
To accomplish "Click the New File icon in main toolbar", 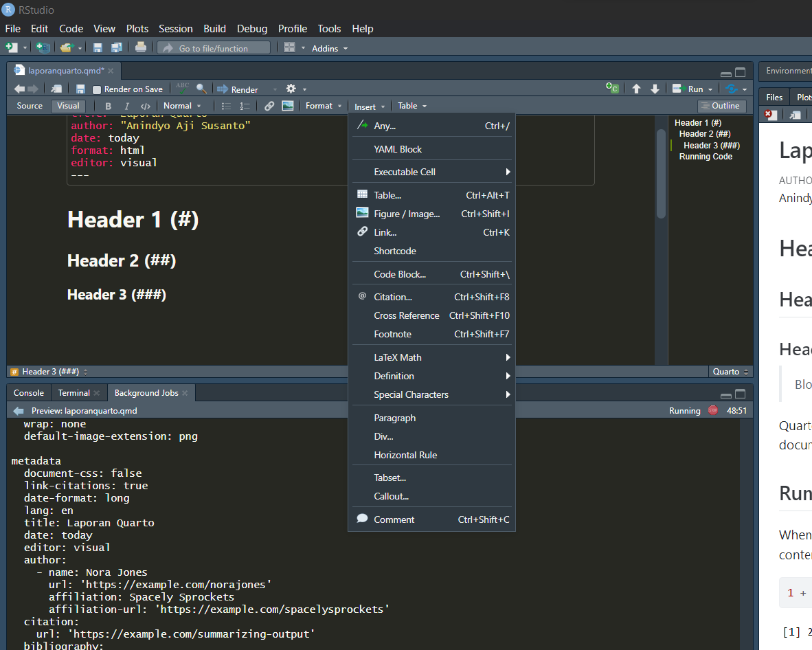I will point(11,47).
